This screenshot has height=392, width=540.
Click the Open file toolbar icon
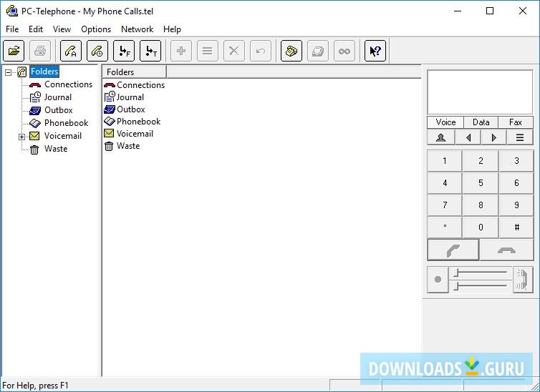(x=14, y=51)
